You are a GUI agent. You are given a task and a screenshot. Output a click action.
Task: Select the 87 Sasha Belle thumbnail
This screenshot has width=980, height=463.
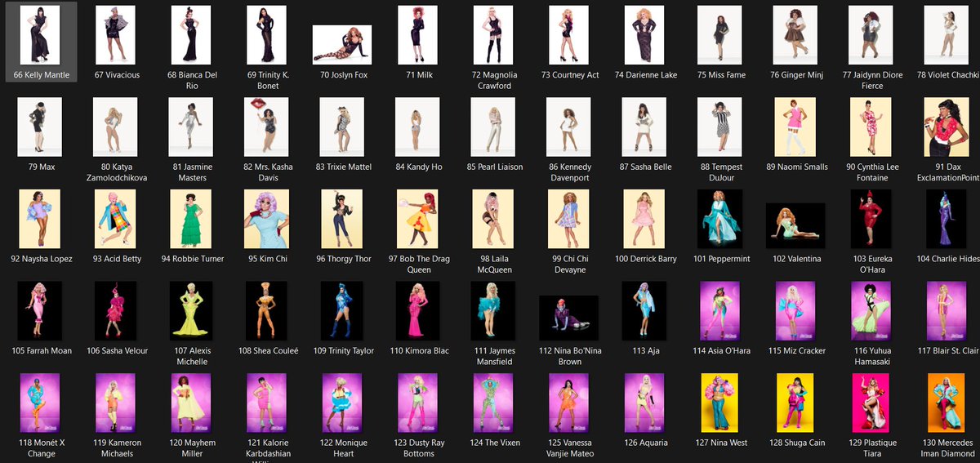point(644,127)
